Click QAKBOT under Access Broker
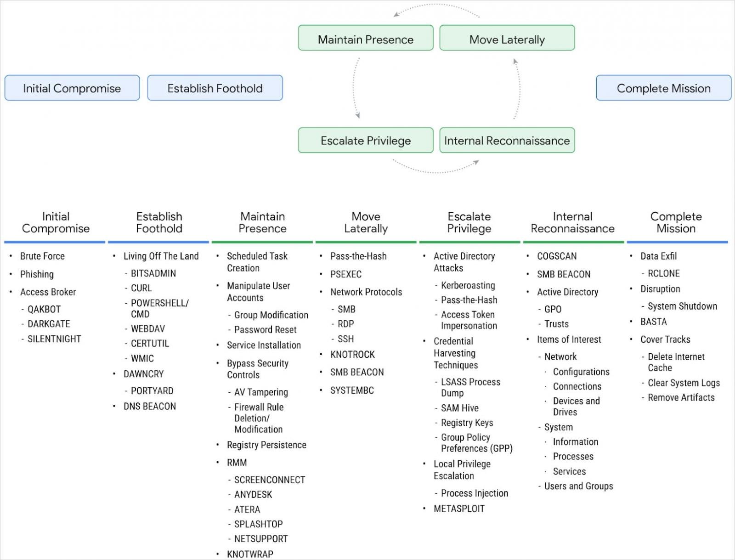Viewport: 735px width, 560px height. tap(44, 309)
